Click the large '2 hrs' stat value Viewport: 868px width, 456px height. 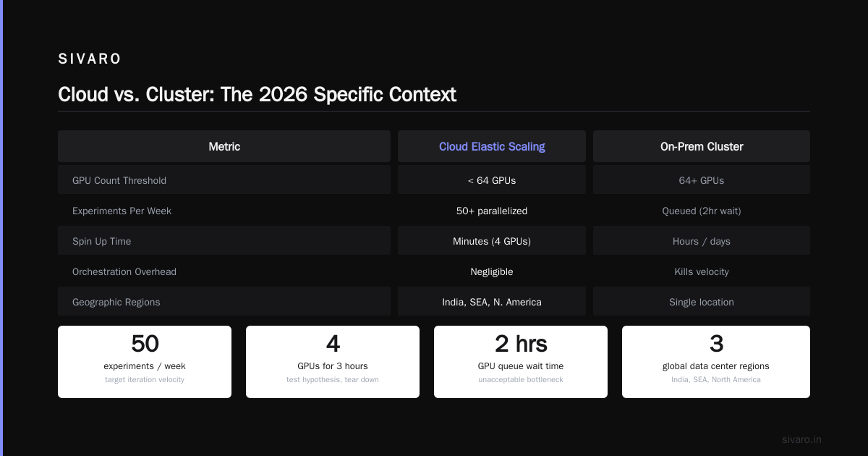[521, 344]
